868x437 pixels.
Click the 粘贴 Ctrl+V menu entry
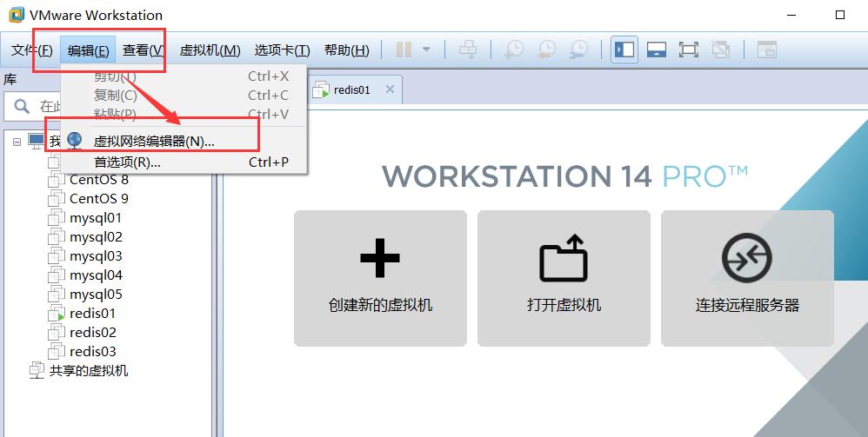[x=184, y=114]
